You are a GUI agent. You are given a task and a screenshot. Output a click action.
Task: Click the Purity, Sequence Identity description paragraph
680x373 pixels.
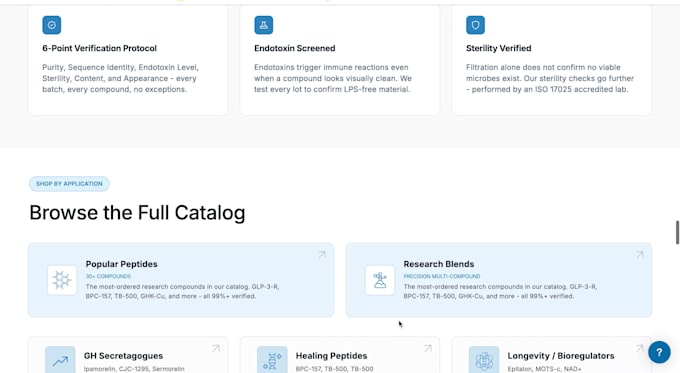[120, 79]
